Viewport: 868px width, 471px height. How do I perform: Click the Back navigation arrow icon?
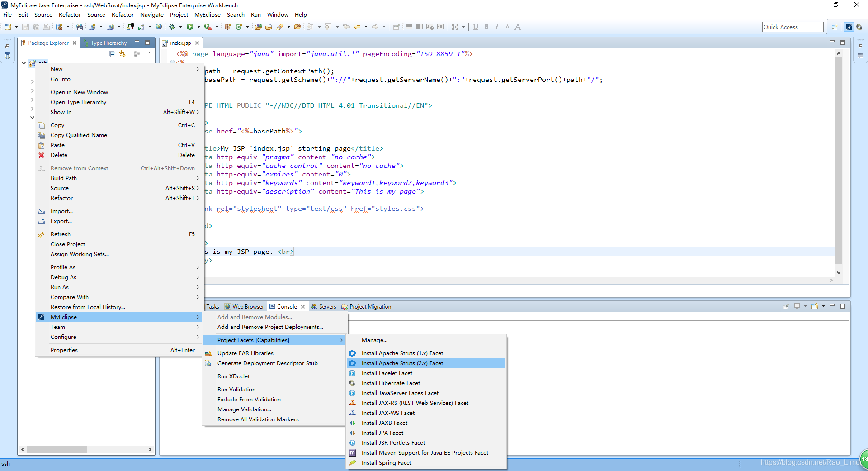357,27
